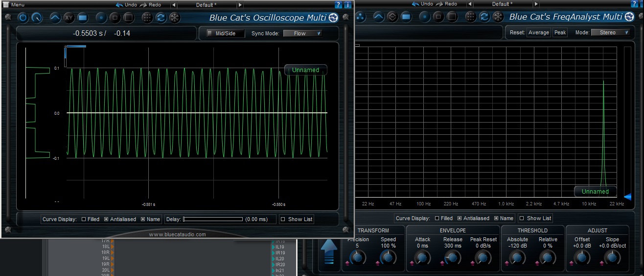The height and width of the screenshot is (276, 644).
Task: Click the snowflake freeze icon in FreqAnalyst
Action: [498, 17]
